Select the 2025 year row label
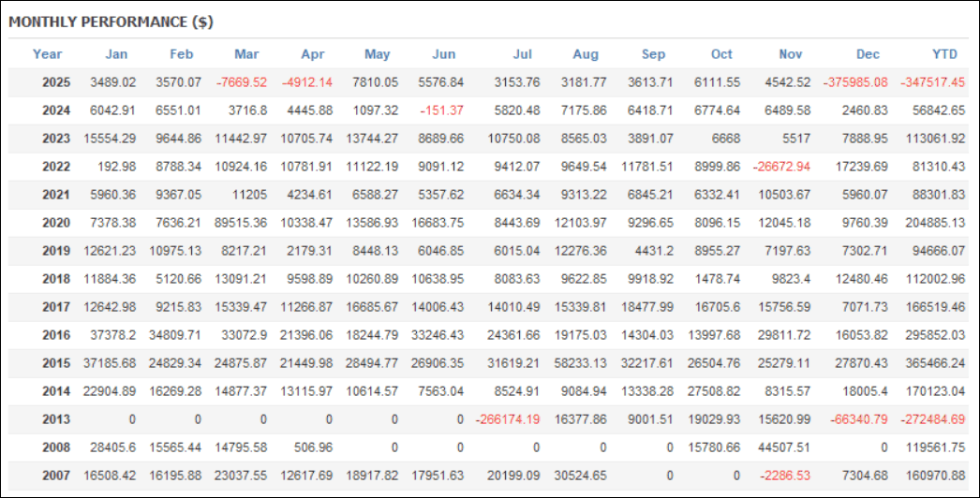This screenshot has width=980, height=498. [57, 82]
